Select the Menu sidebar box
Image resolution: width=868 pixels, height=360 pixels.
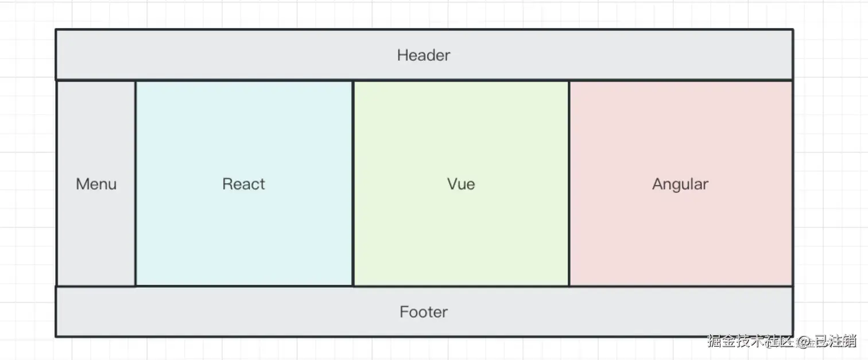(96, 183)
